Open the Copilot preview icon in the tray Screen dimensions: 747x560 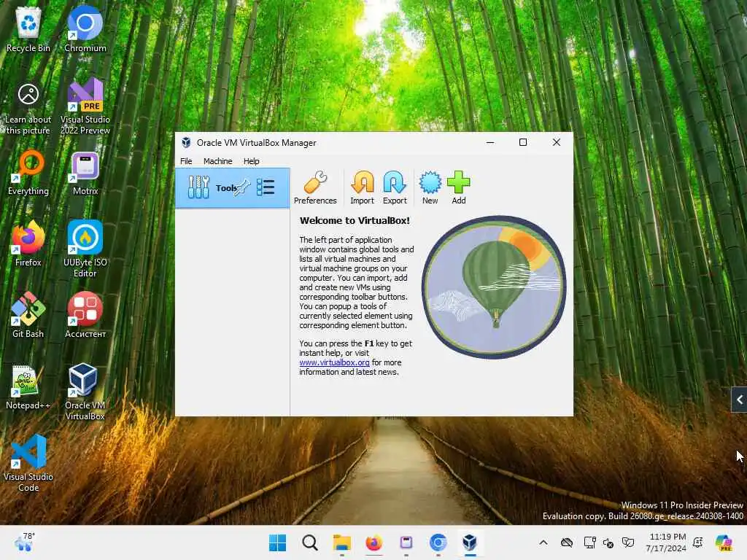[x=724, y=542]
